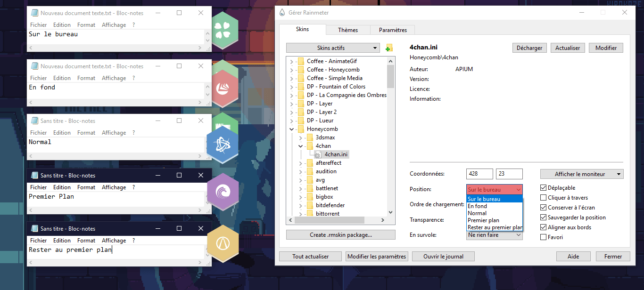The image size is (644, 290).
Task: Open the Skins actifs dropdown
Action: point(332,48)
